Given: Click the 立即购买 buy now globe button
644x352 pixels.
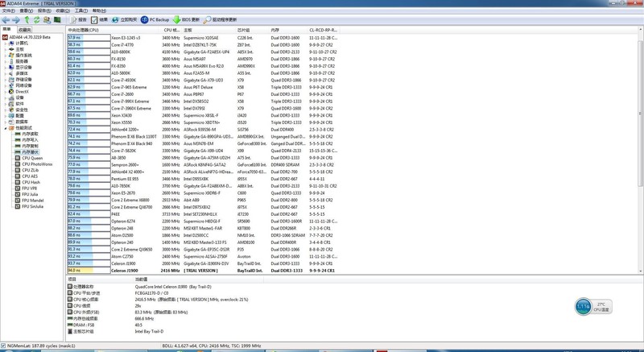Looking at the screenshot, I should (x=125, y=19).
